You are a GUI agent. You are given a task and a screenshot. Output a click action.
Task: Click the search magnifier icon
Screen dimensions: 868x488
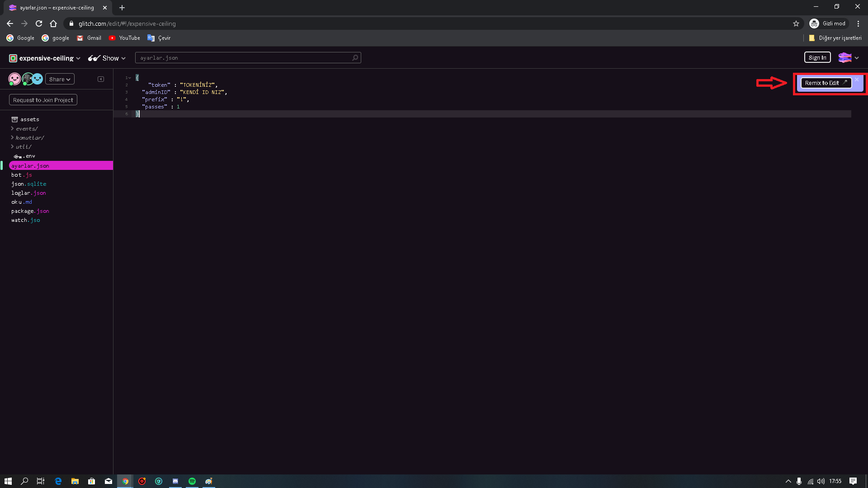(355, 58)
